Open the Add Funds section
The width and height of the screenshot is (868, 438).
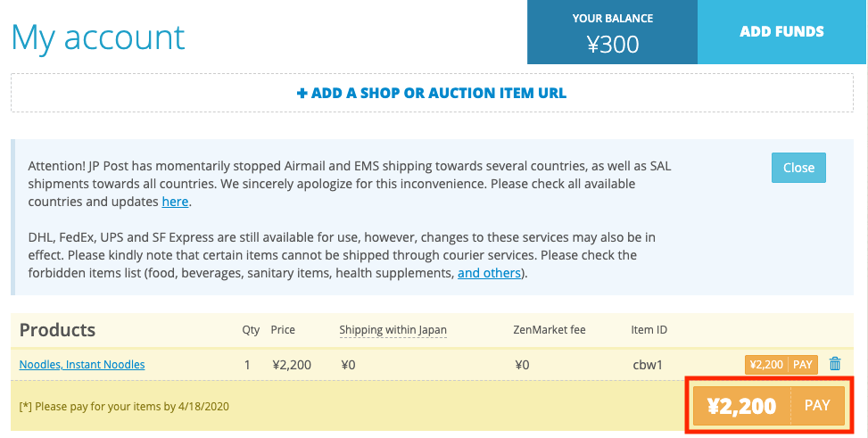coord(781,31)
